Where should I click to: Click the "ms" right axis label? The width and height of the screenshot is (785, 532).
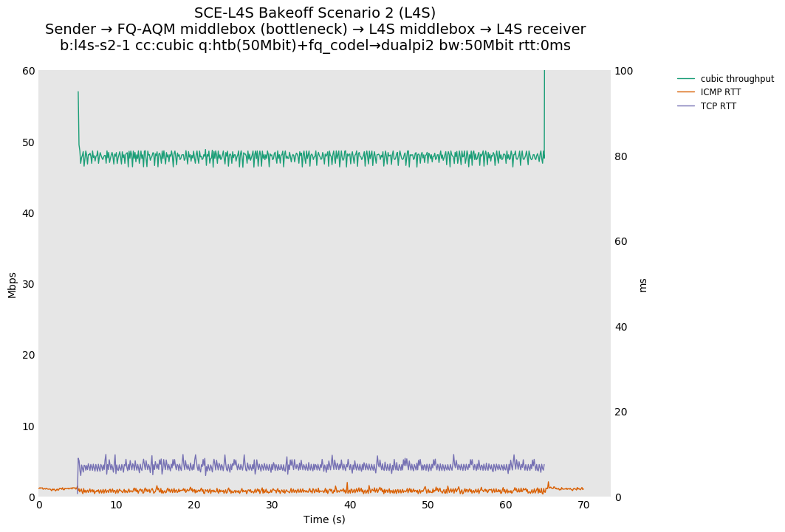(642, 284)
